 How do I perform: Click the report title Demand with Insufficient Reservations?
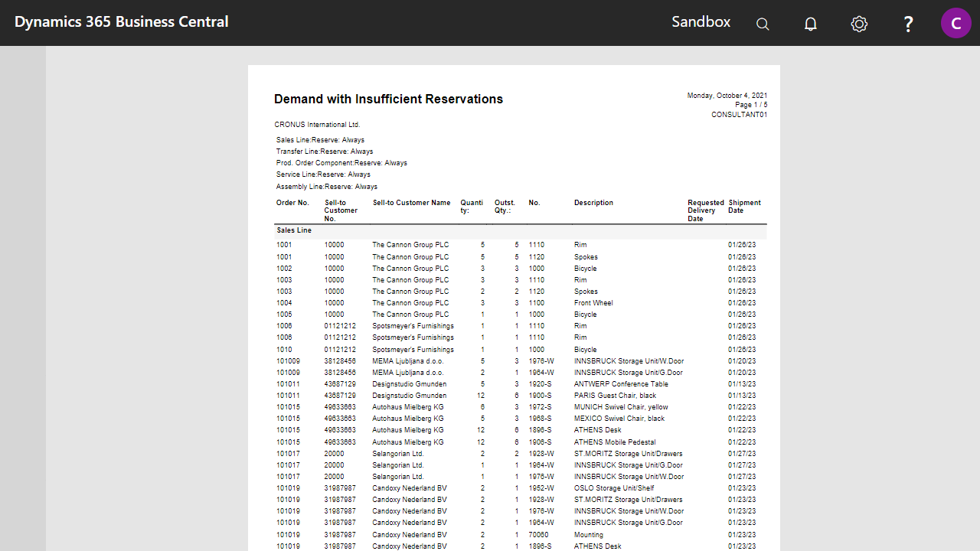click(388, 99)
